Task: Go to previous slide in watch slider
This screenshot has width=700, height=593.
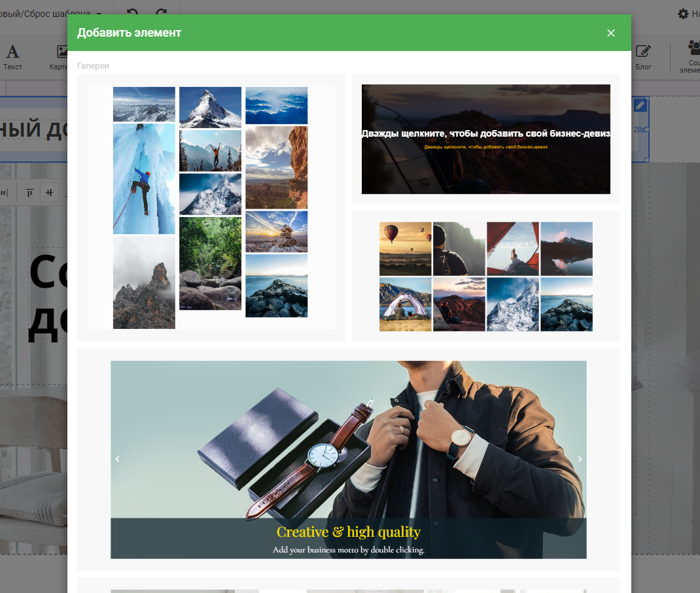Action: coord(118,459)
